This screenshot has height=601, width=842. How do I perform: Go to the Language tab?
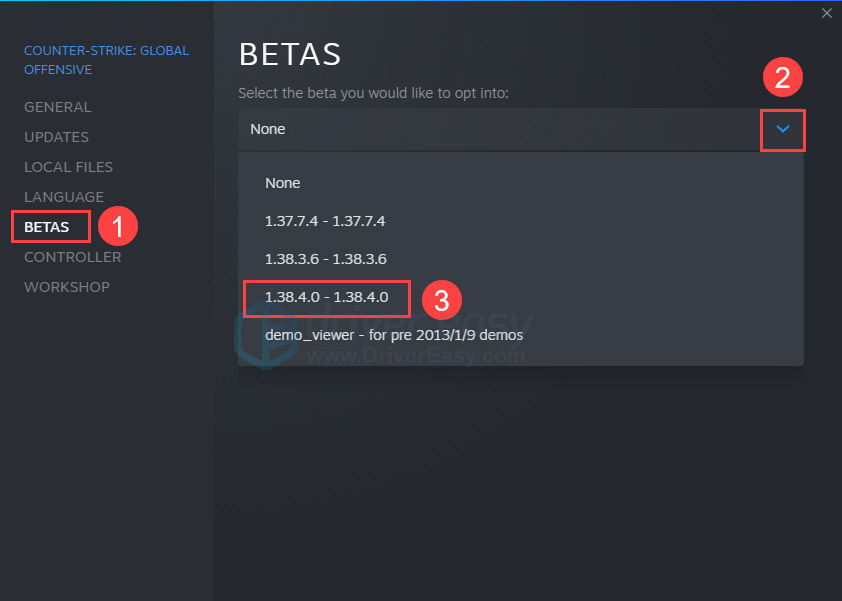(x=64, y=197)
